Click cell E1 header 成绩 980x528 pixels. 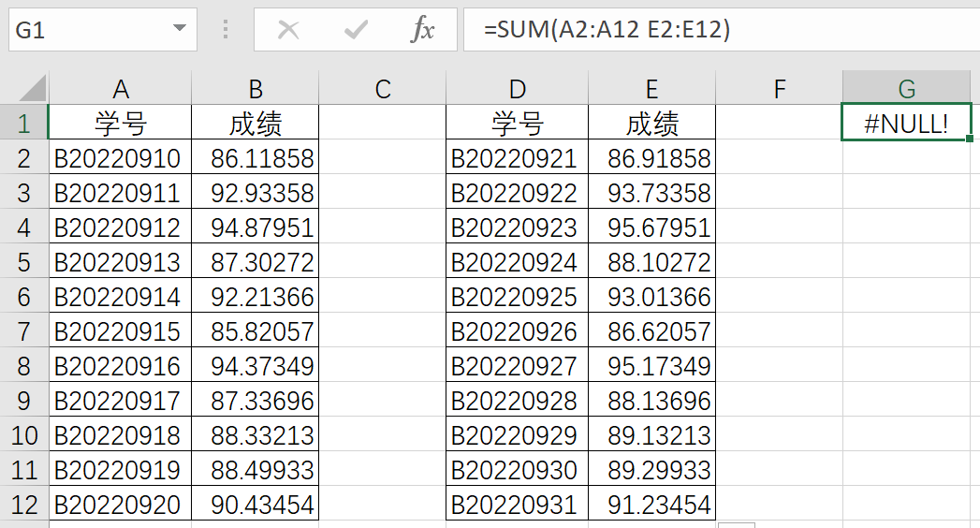click(x=651, y=123)
